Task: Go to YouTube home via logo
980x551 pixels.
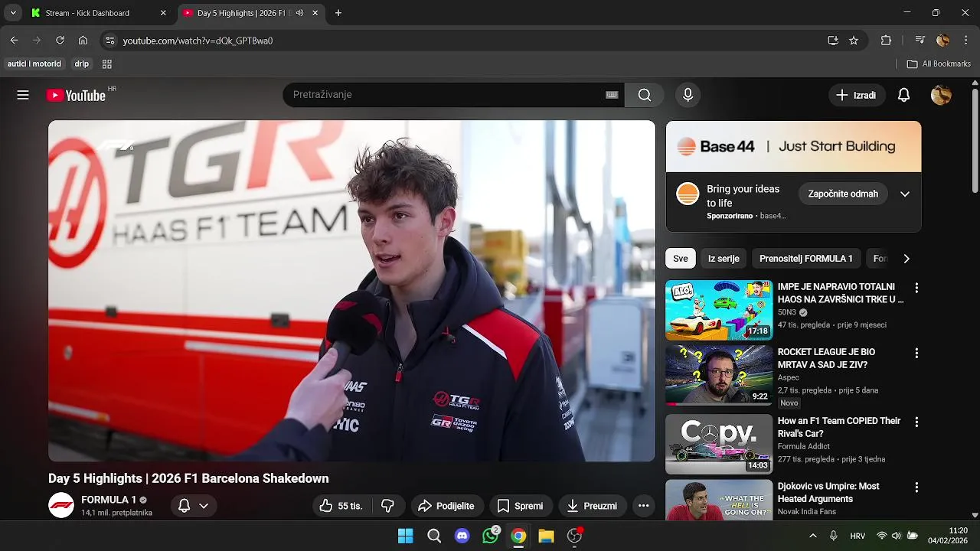Action: tap(76, 95)
